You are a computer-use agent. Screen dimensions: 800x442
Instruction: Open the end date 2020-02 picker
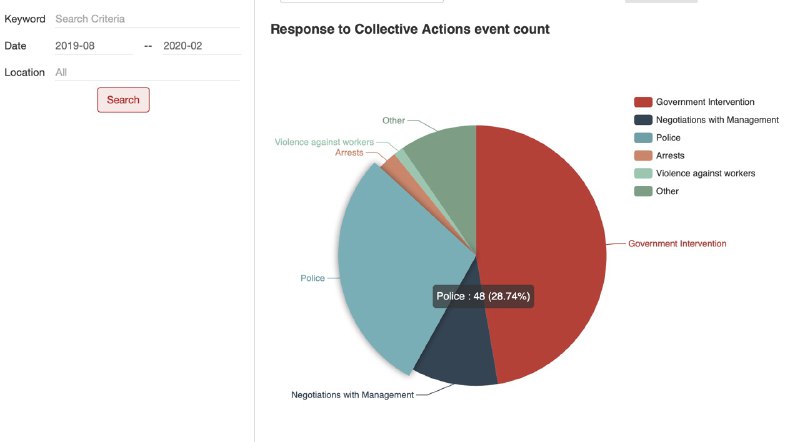pyautogui.click(x=201, y=46)
